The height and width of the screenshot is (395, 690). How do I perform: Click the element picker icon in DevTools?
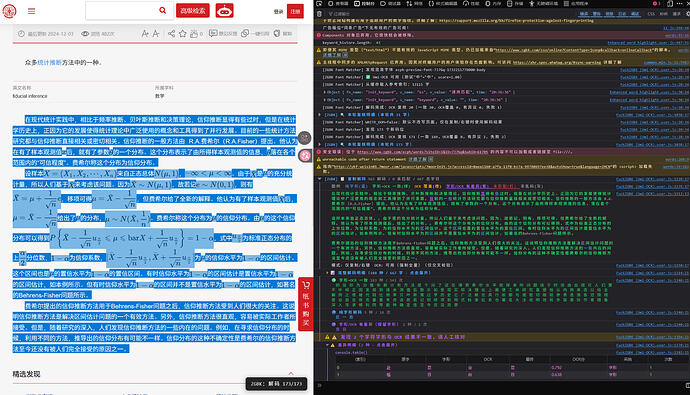tap(319, 4)
